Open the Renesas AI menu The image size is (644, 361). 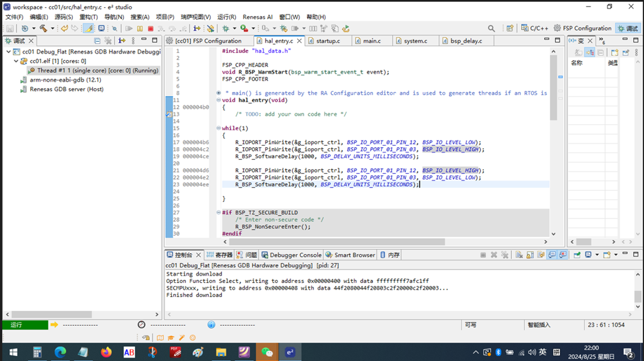258,17
